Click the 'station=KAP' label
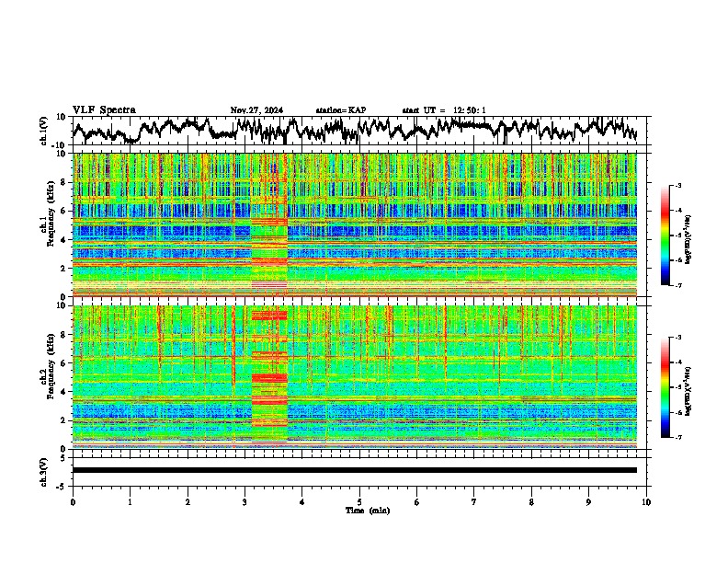This screenshot has width=728, height=563. click(341, 110)
